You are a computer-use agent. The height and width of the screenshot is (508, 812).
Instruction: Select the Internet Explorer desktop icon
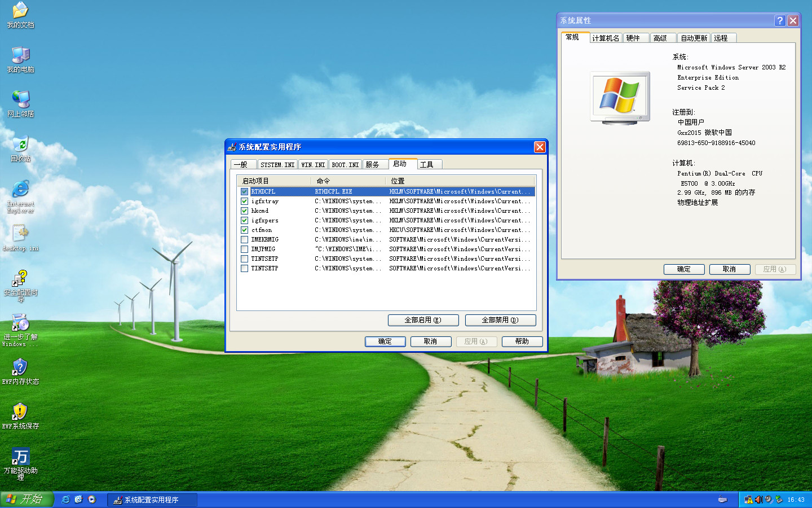click(x=20, y=196)
